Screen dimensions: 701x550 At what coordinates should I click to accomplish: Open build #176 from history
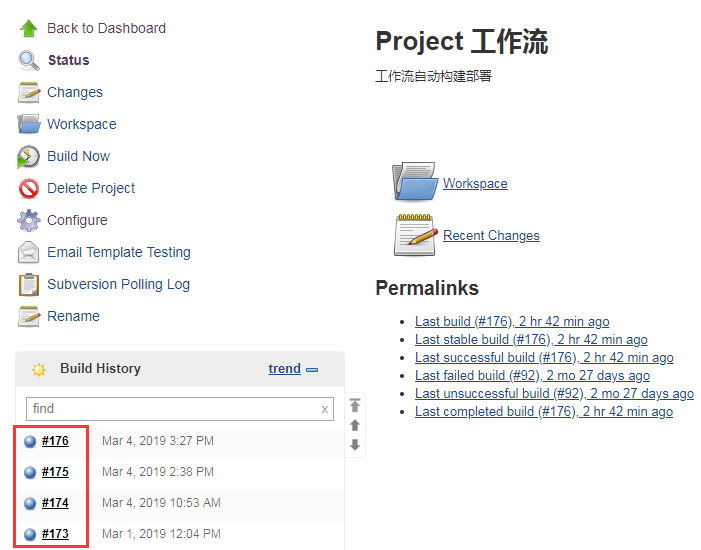(x=55, y=441)
